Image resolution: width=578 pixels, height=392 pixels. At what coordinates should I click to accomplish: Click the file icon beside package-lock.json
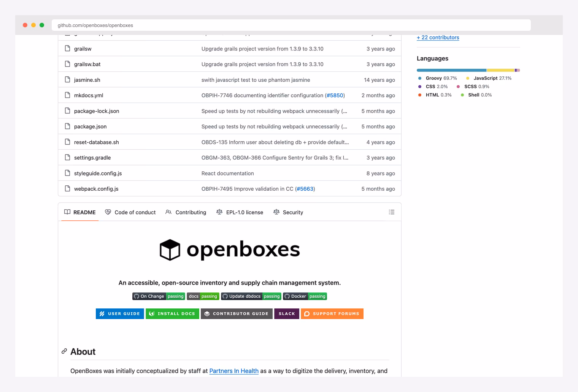click(x=67, y=111)
